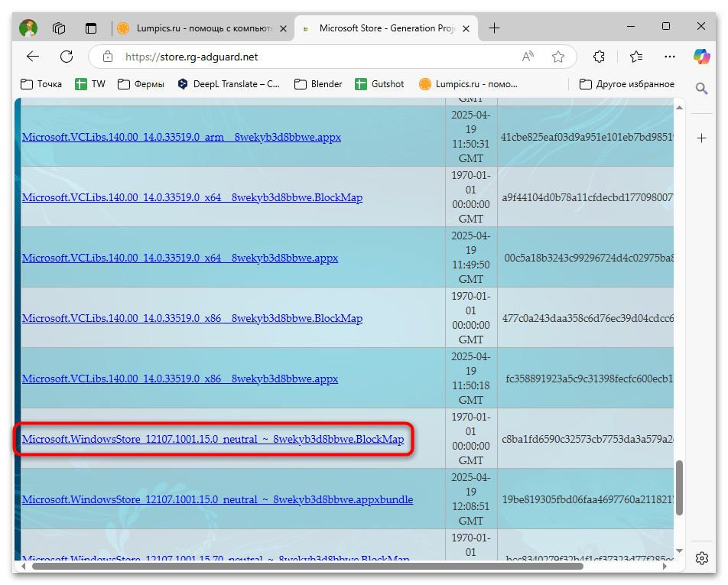Open sidebar search
This screenshot has width=728, height=585.
(x=701, y=88)
